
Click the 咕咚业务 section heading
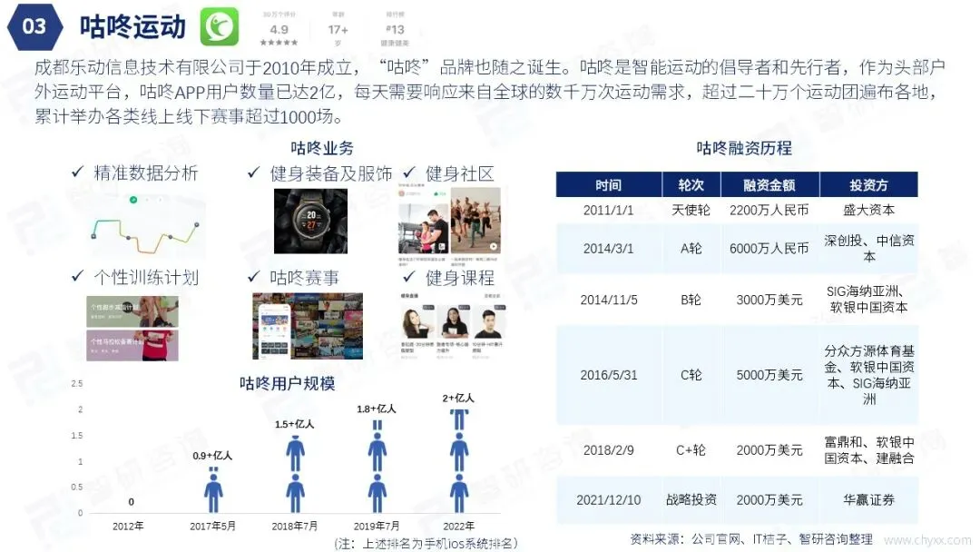click(322, 148)
